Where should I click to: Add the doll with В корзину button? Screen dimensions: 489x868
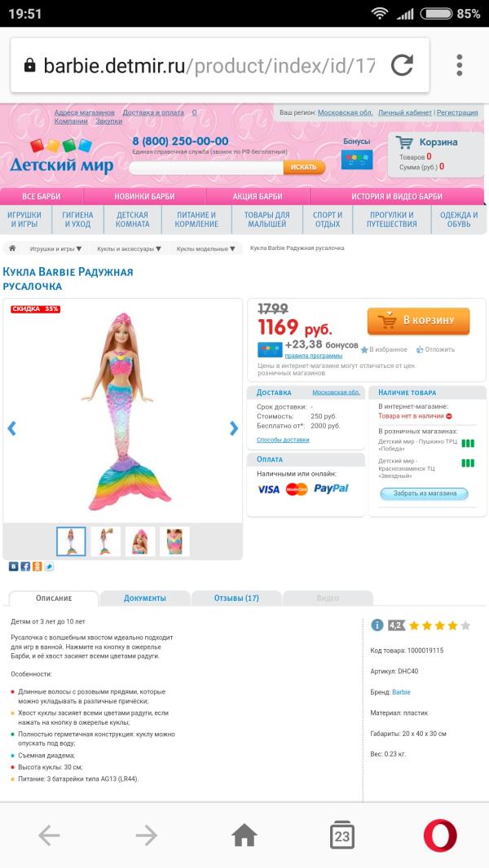click(x=418, y=321)
